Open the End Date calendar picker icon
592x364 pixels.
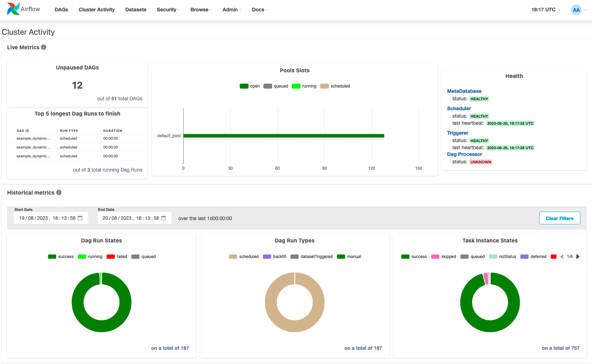click(x=164, y=218)
